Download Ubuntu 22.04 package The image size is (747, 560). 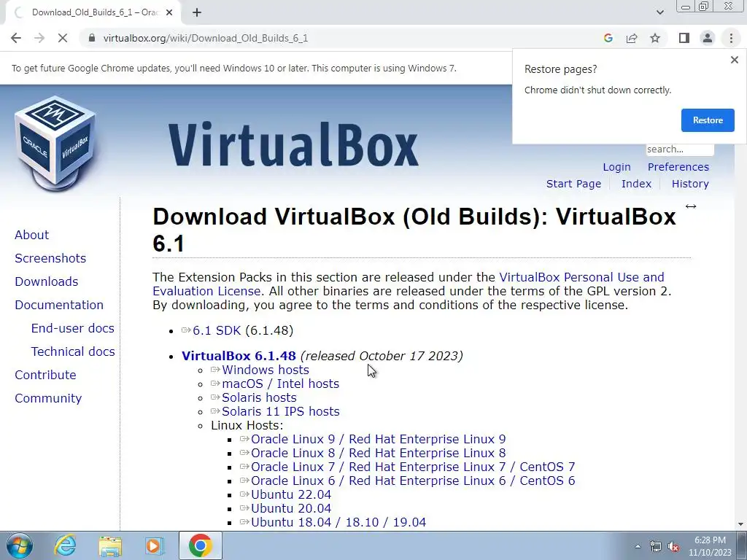(x=290, y=494)
